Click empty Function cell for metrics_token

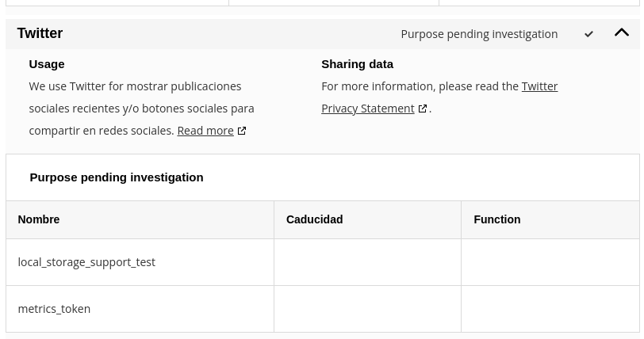pyautogui.click(x=550, y=309)
